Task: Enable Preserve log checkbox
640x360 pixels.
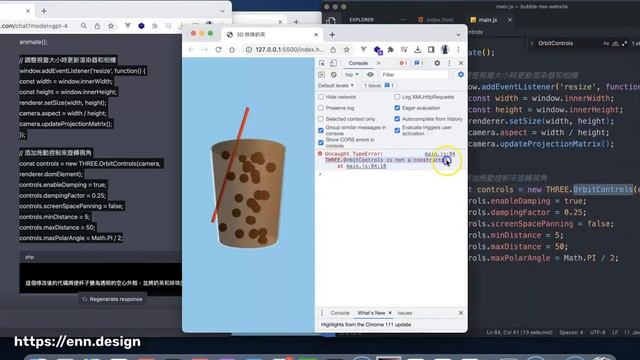Action: pos(321,108)
